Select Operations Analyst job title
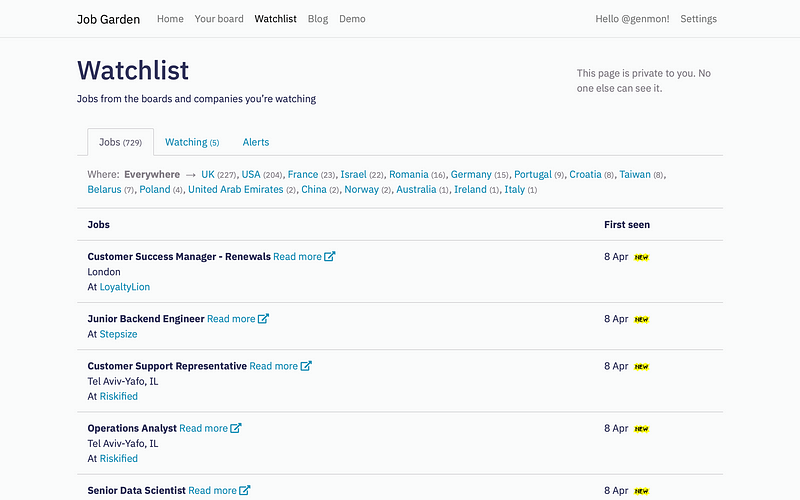This screenshot has height=500, width=800. tap(132, 429)
